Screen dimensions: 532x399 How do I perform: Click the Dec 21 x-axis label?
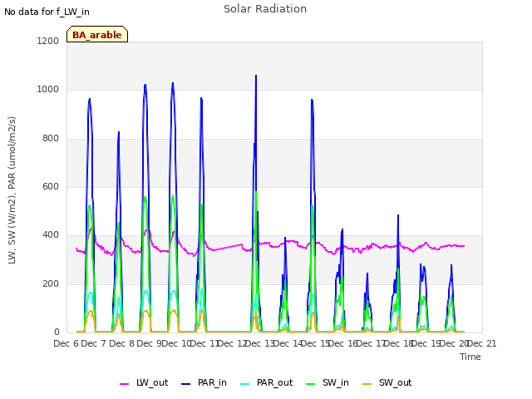coord(482,343)
